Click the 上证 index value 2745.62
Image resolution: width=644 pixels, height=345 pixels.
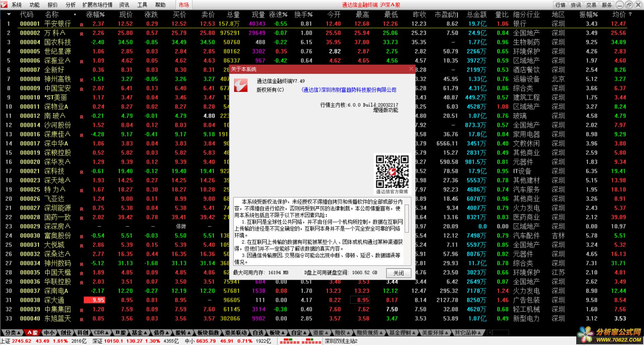point(21,341)
